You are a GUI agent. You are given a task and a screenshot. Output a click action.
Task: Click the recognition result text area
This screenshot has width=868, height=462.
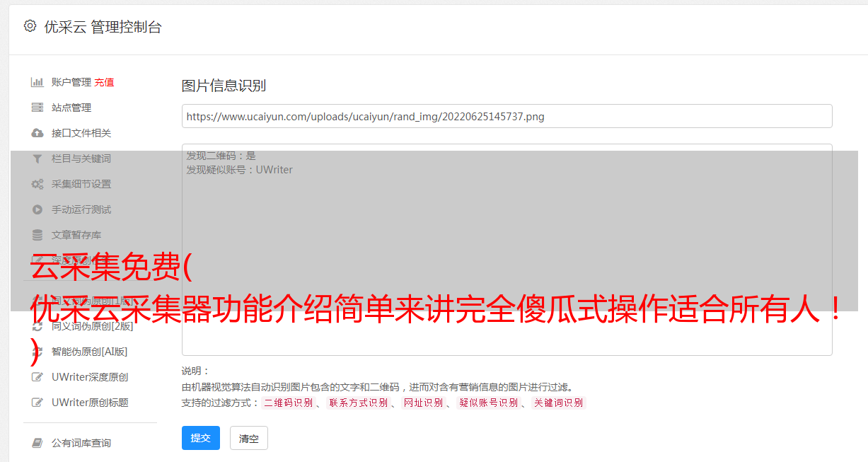pyautogui.click(x=507, y=249)
